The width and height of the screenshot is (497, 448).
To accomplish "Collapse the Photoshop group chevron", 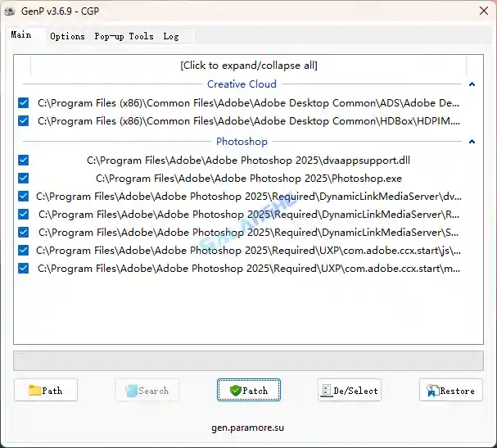I will click(472, 142).
